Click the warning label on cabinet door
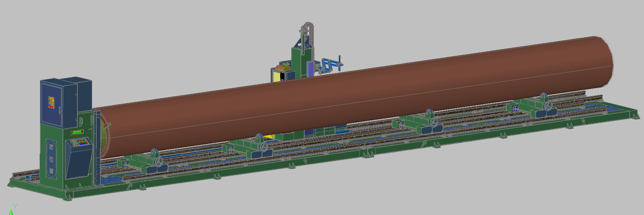644x215 pixels. (51, 102)
